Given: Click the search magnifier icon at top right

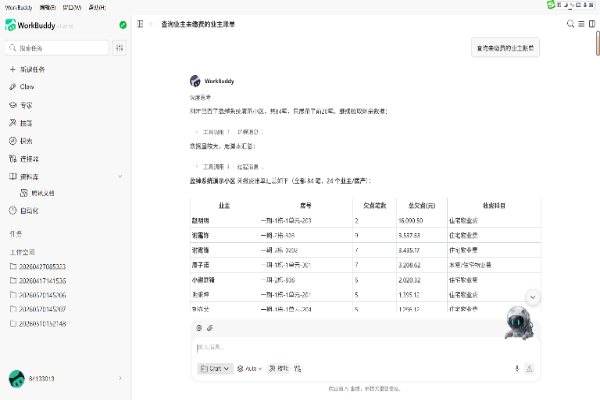Looking at the screenshot, I should click(570, 24).
